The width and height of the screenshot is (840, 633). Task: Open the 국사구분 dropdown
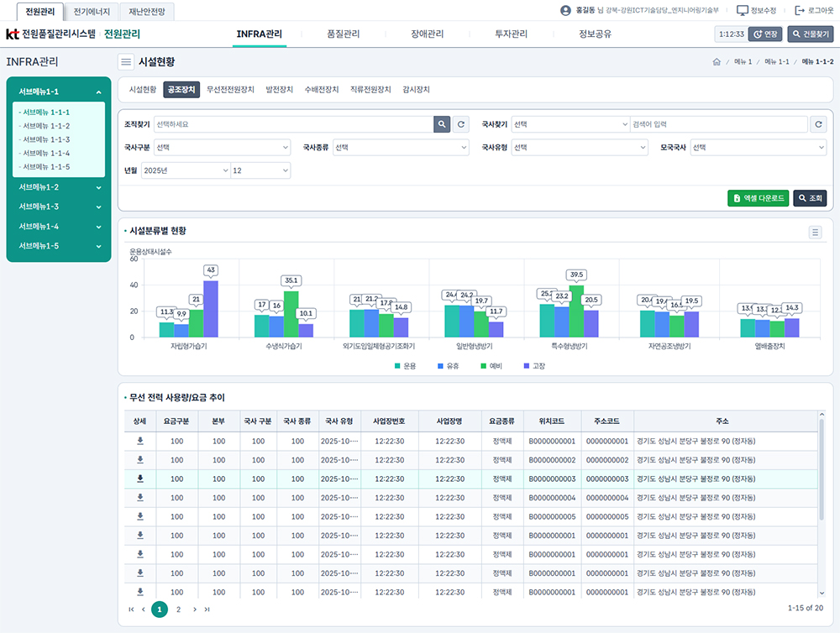[x=222, y=148]
